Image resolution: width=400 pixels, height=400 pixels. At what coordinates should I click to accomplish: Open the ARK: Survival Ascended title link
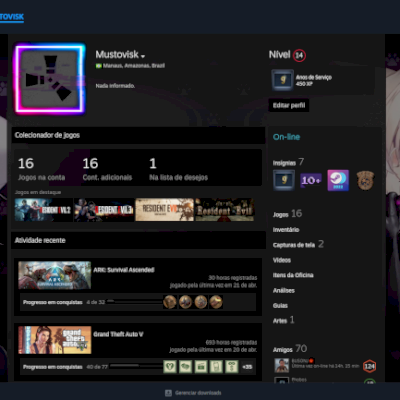[x=124, y=270]
